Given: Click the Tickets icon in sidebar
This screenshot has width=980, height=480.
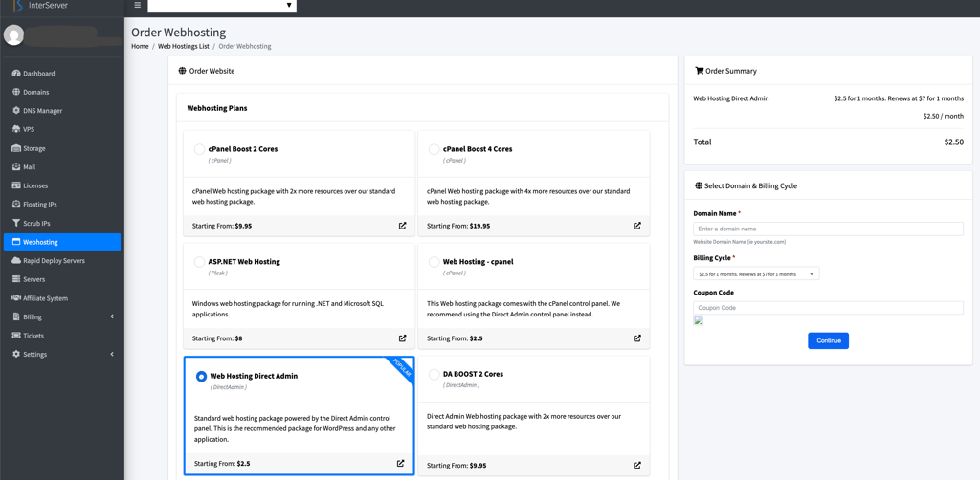Looking at the screenshot, I should [x=16, y=336].
